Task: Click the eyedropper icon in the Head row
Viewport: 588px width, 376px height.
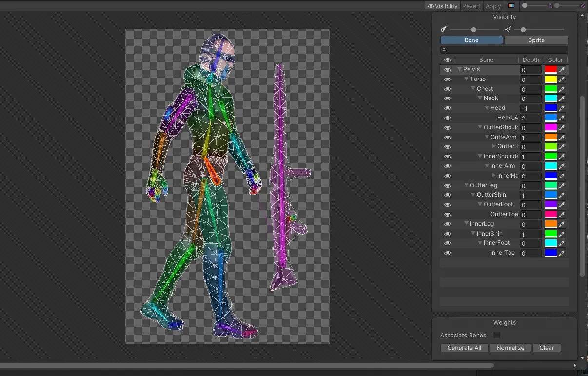Action: [x=562, y=108]
